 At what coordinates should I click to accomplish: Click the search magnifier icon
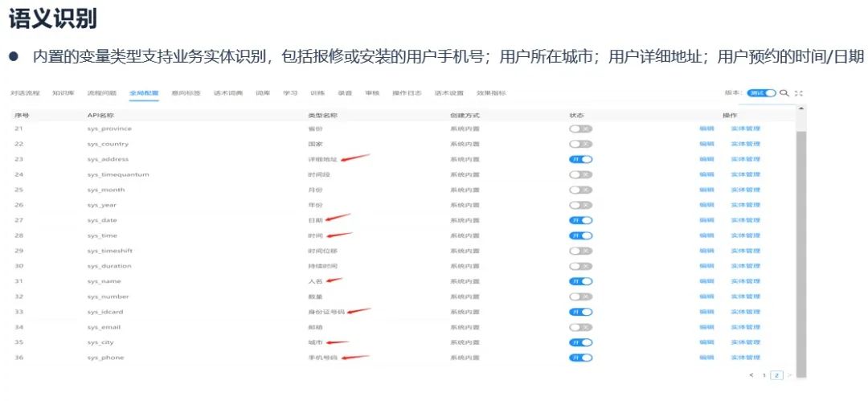(x=784, y=93)
